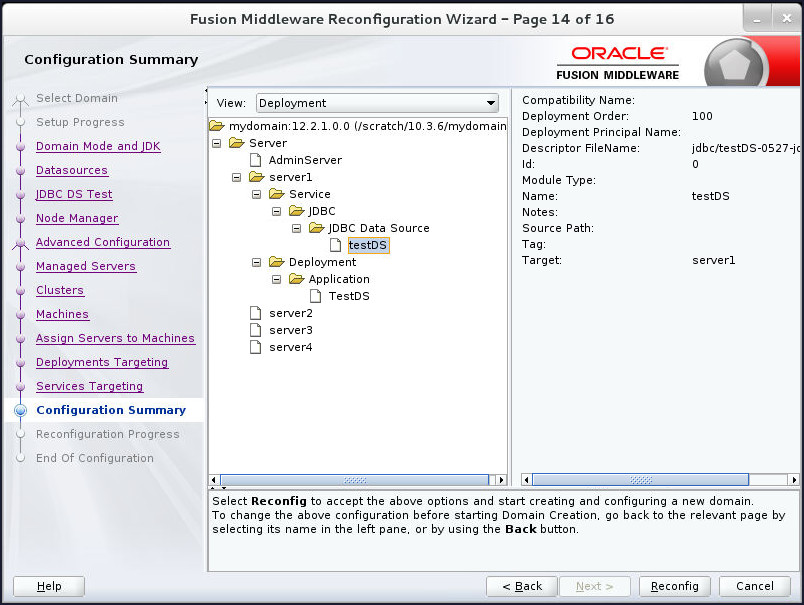
Task: Select server3 in the tree
Action: pyautogui.click(x=291, y=330)
